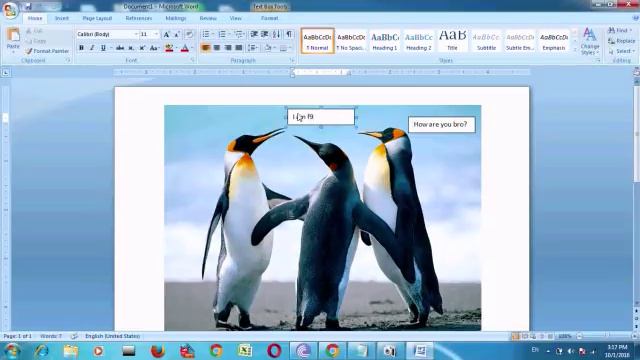Open Windows Explorer folder on taskbar
Screen dimensions: 640x360
point(70,351)
